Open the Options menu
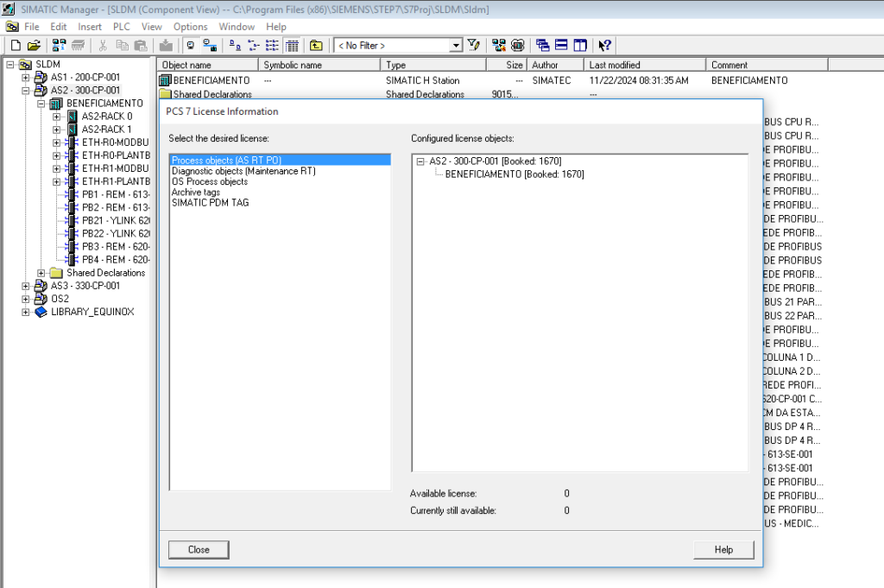Viewport: 884px width, 588px height. 190,27
